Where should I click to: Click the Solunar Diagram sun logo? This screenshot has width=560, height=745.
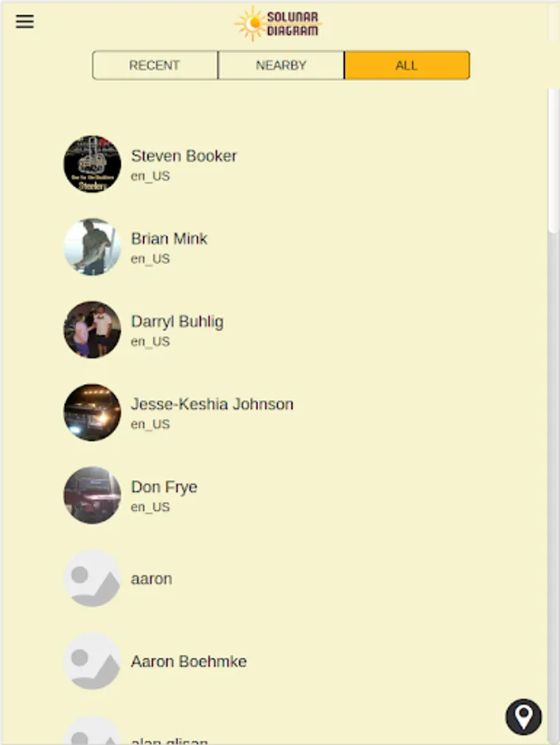(278, 23)
